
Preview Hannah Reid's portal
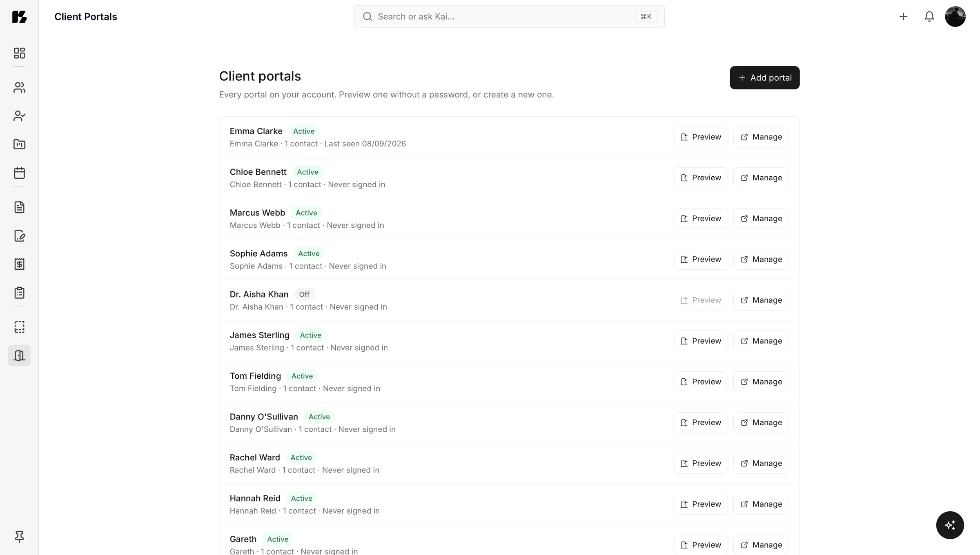(700, 504)
